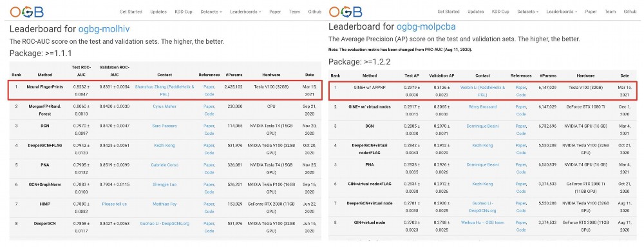This screenshot has width=644, height=247.
Task: Open the ogbg-molpcba dataset link
Action: 426,27
